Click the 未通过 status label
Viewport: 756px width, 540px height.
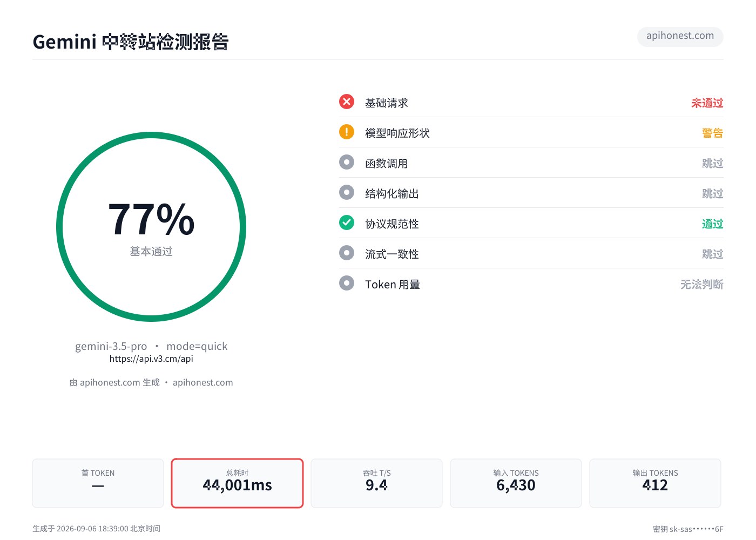click(x=707, y=103)
